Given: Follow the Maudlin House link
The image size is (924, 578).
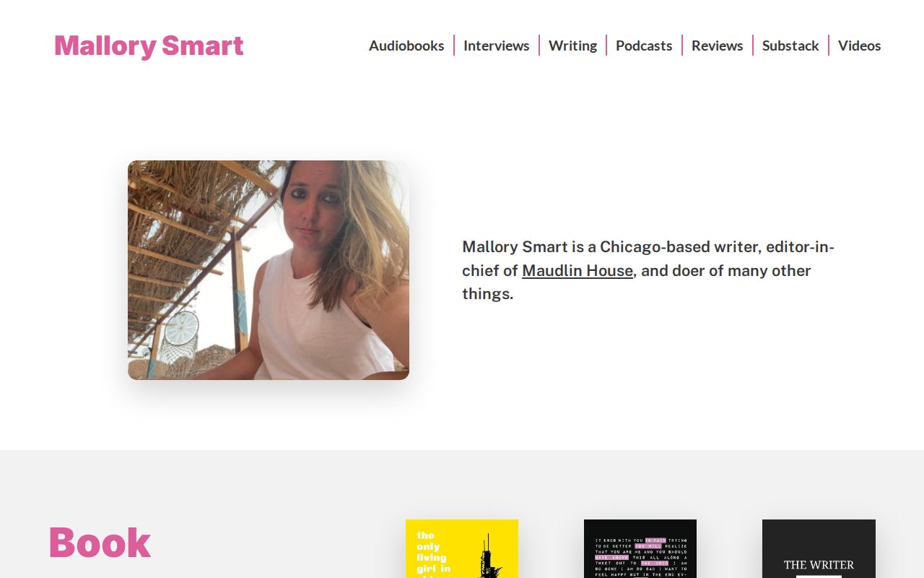Looking at the screenshot, I should (x=577, y=270).
